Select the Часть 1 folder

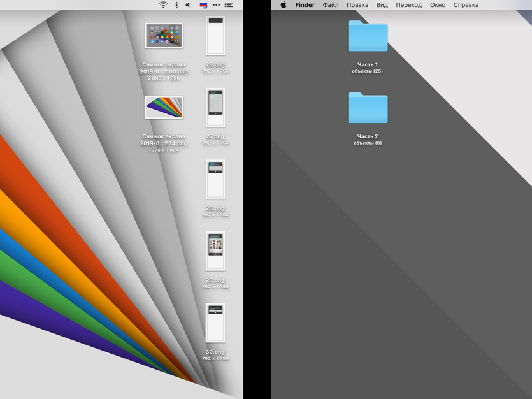click(x=368, y=36)
